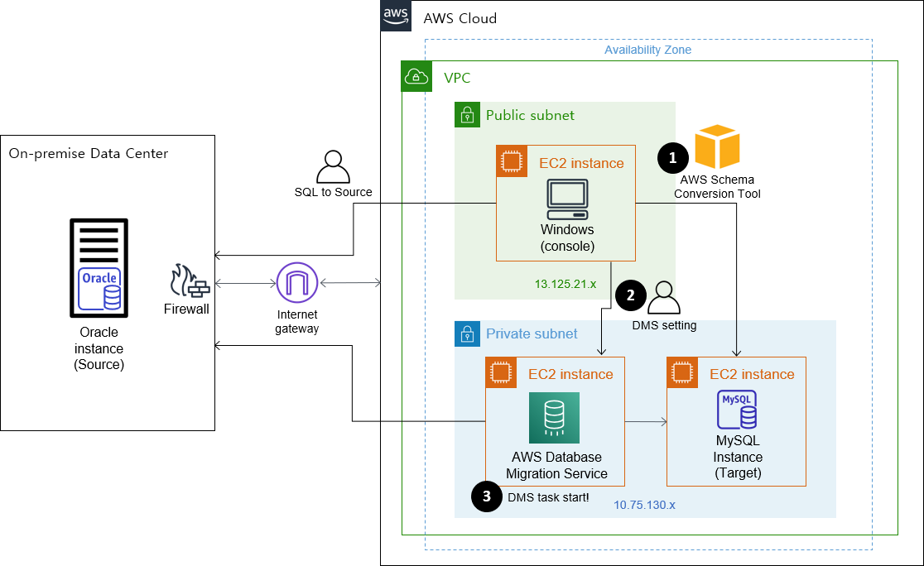Click the 'DMS setting' caption
This screenshot has height=566, width=924.
point(664,325)
